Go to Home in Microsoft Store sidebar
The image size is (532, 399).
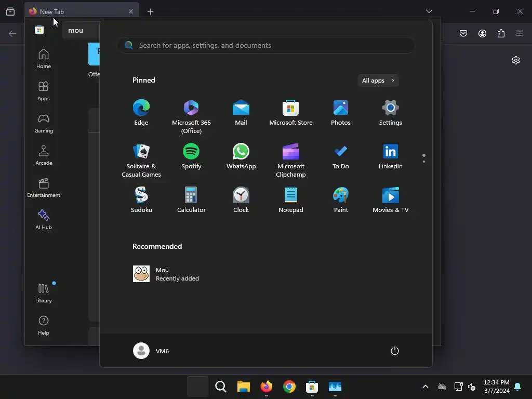(x=44, y=59)
